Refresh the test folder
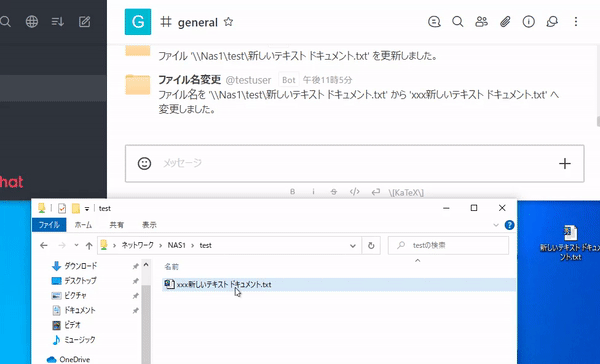 click(x=371, y=246)
